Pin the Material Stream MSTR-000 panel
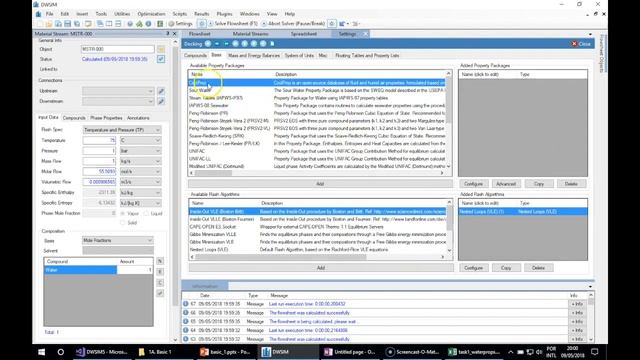Image resolution: width=640 pixels, height=360 pixels. click(167, 34)
